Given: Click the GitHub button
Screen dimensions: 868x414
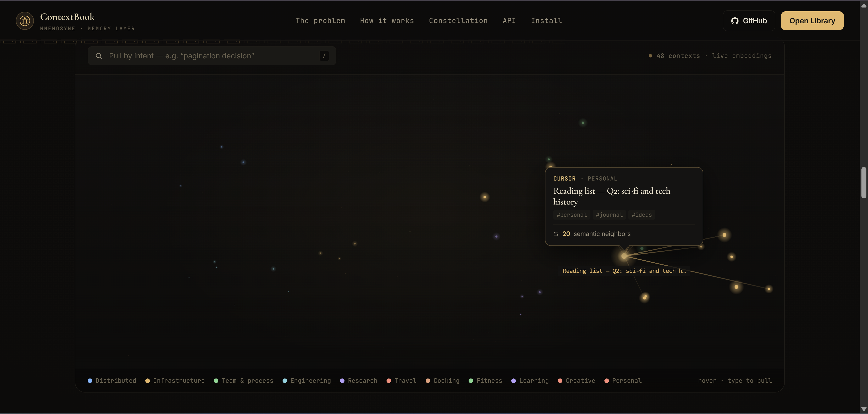Looking at the screenshot, I should [749, 21].
